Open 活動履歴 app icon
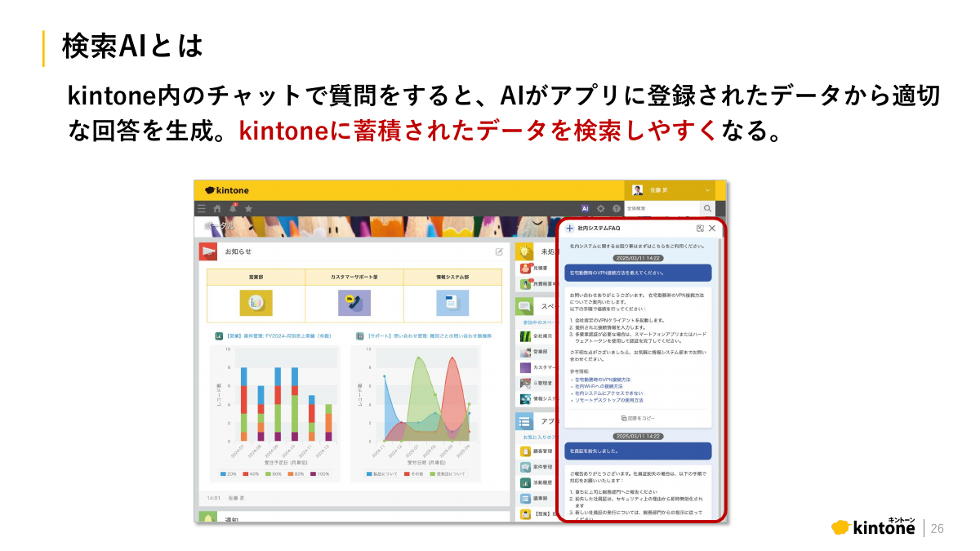The width and height of the screenshot is (980, 551). pyautogui.click(x=526, y=482)
